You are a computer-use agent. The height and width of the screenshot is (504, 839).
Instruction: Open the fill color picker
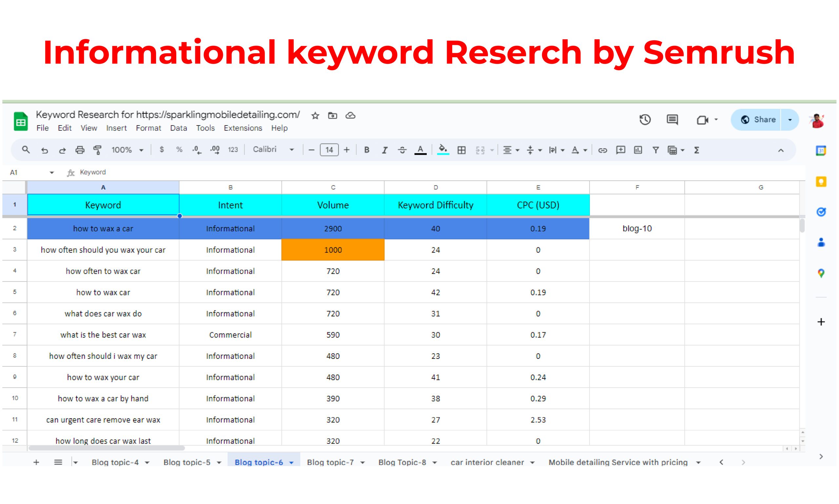point(442,150)
